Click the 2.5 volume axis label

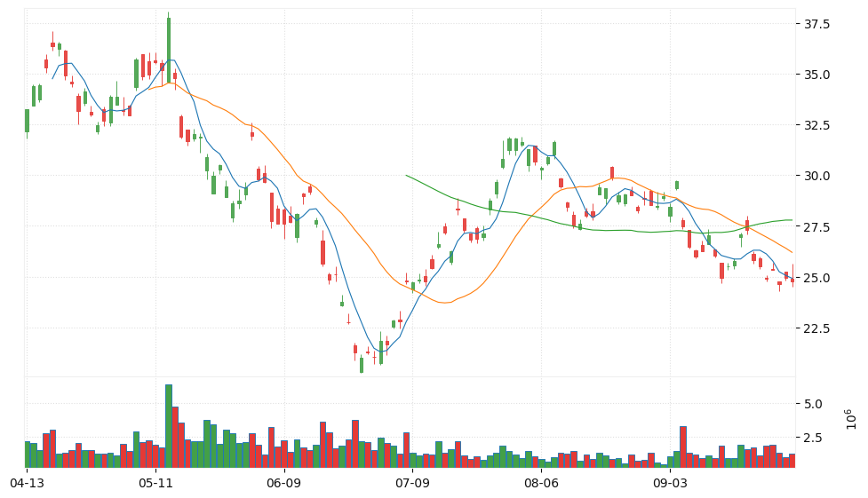point(813,438)
